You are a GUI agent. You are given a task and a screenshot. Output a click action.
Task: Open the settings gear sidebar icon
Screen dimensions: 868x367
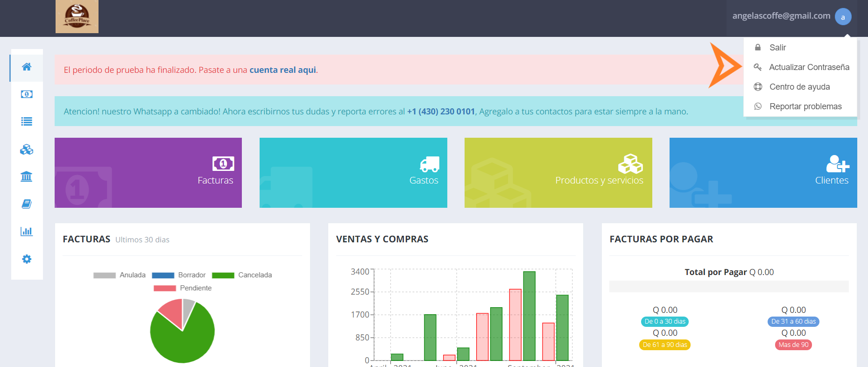(27, 259)
